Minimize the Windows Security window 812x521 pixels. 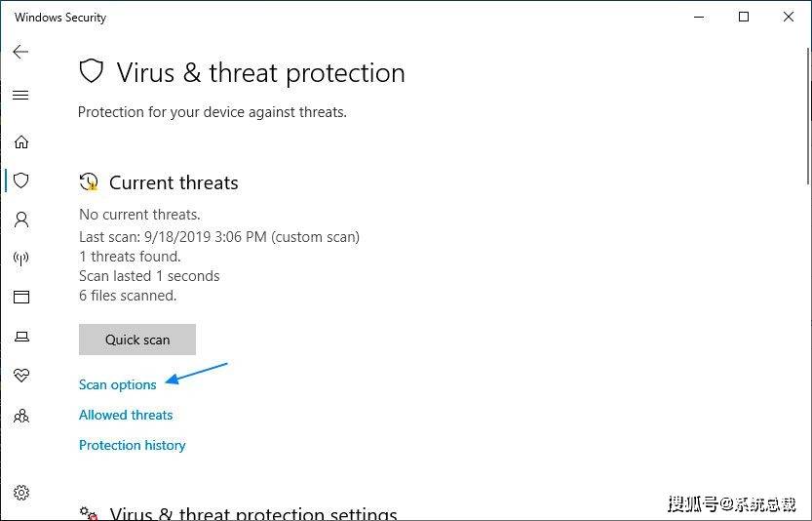pyautogui.click(x=699, y=18)
